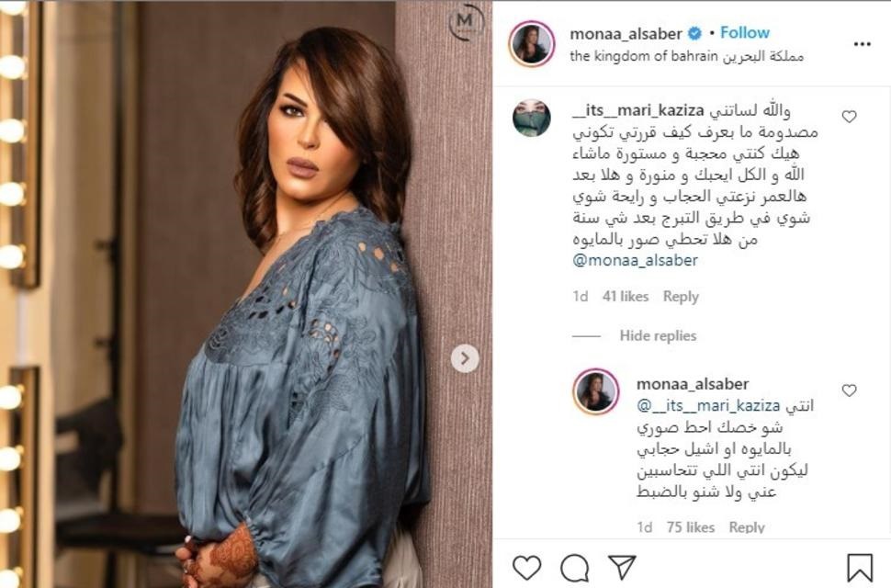Reply to the __its__mari_kaziza comment
The width and height of the screenshot is (891, 588).
pyautogui.click(x=681, y=297)
